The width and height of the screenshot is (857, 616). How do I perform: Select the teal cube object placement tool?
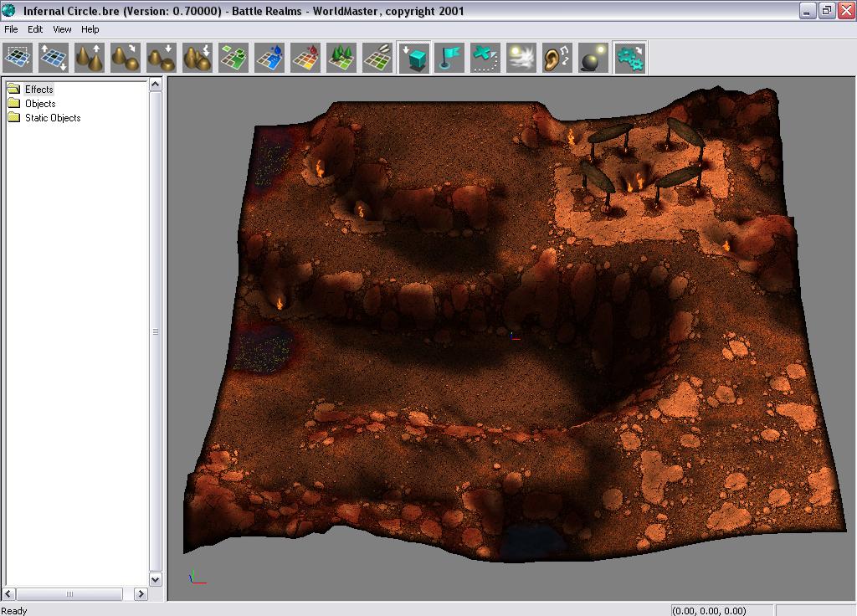coord(413,58)
